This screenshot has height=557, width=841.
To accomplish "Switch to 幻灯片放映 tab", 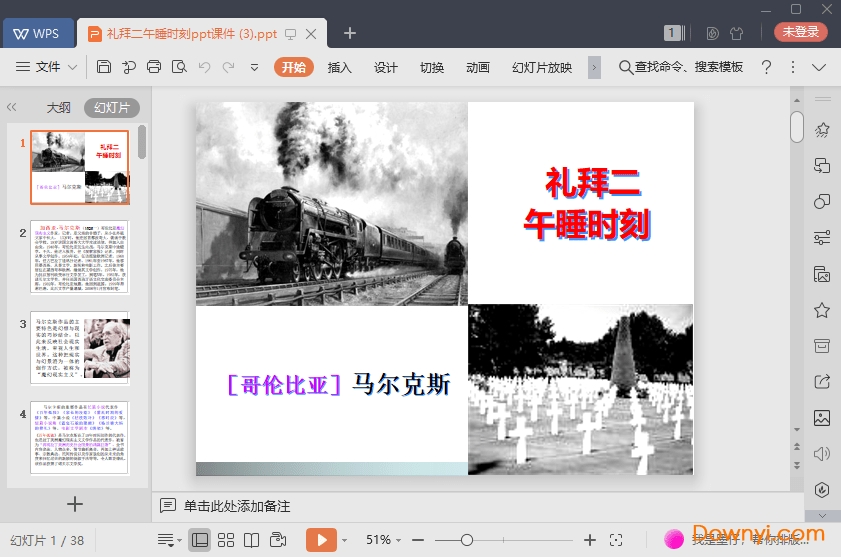I will coord(542,67).
